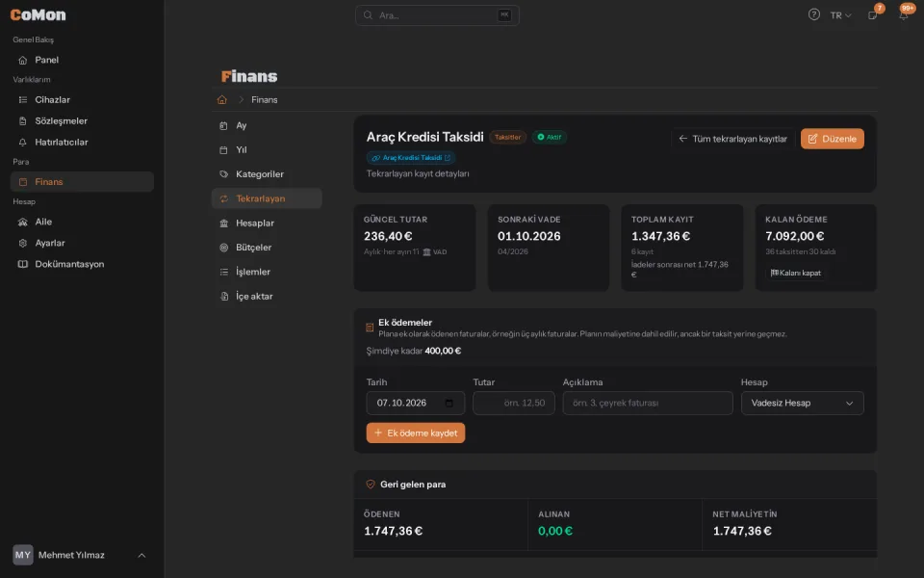Open the Araç Kredisi Taksidi linked badge

coord(411,158)
